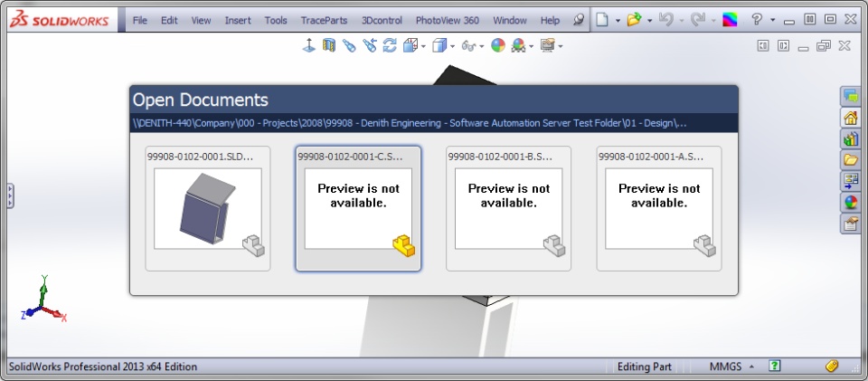Click the rainbow color square toolbar icon
Image resolution: width=868 pixels, height=381 pixels.
tap(731, 20)
